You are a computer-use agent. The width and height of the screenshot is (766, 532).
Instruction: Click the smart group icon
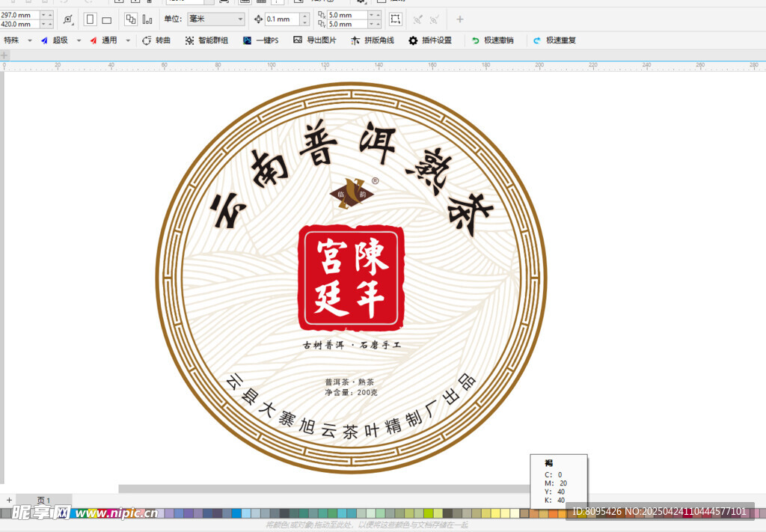point(189,40)
